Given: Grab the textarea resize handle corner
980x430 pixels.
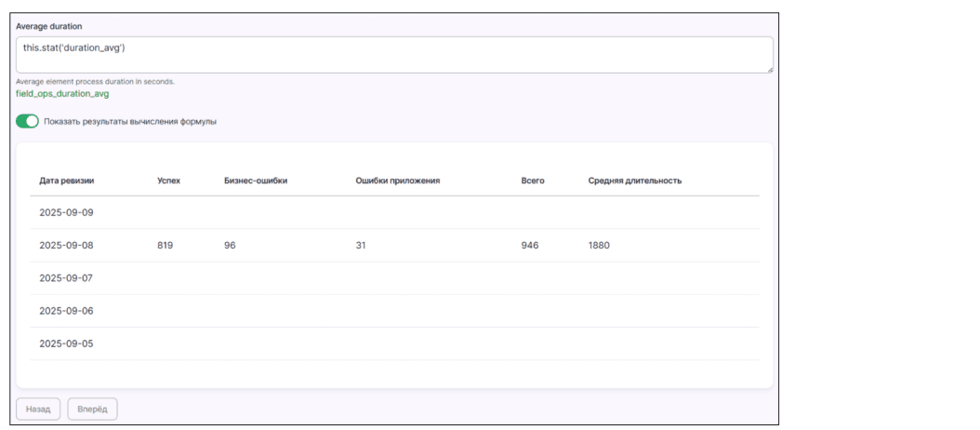Looking at the screenshot, I should [768, 68].
